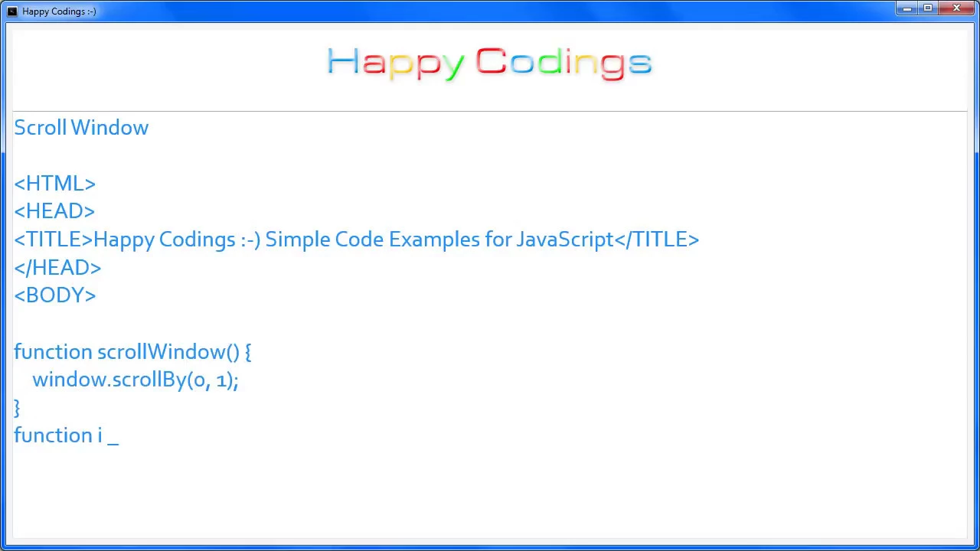Image resolution: width=980 pixels, height=551 pixels.
Task: Click the closing '</HEAD>' line
Action: point(57,267)
